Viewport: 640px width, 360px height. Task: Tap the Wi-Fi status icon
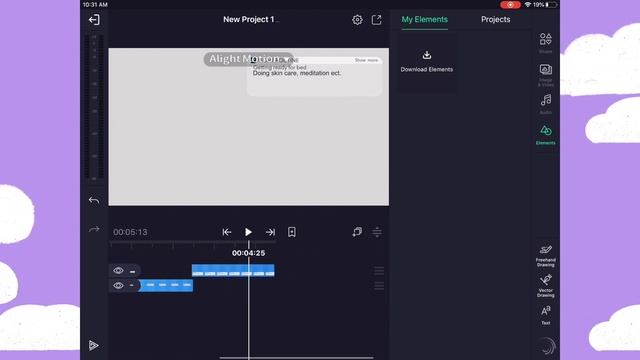[x=528, y=4]
